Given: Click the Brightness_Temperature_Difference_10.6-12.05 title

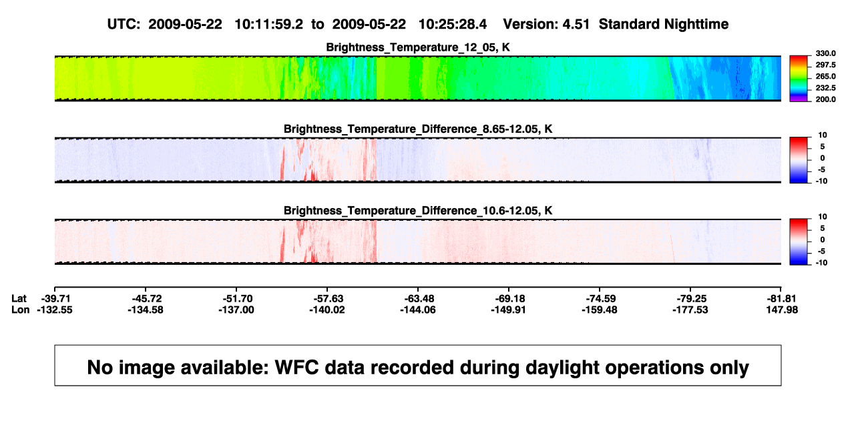Looking at the screenshot, I should click(x=418, y=211).
